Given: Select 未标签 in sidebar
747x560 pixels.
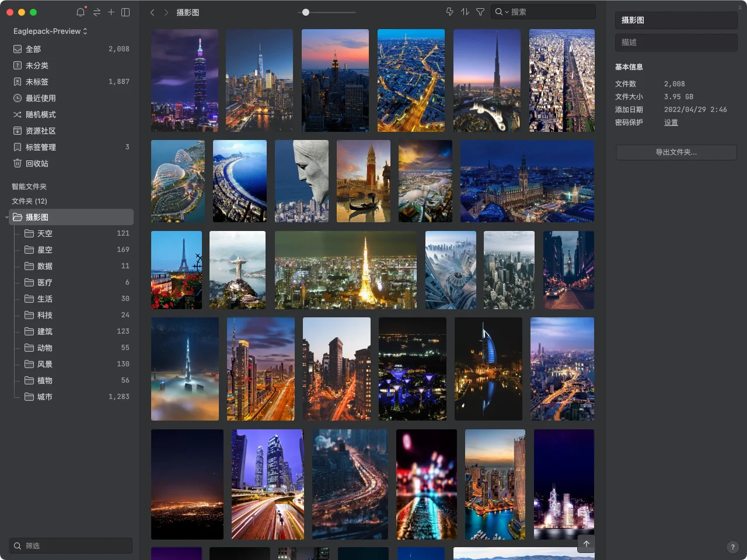Looking at the screenshot, I should 71,82.
